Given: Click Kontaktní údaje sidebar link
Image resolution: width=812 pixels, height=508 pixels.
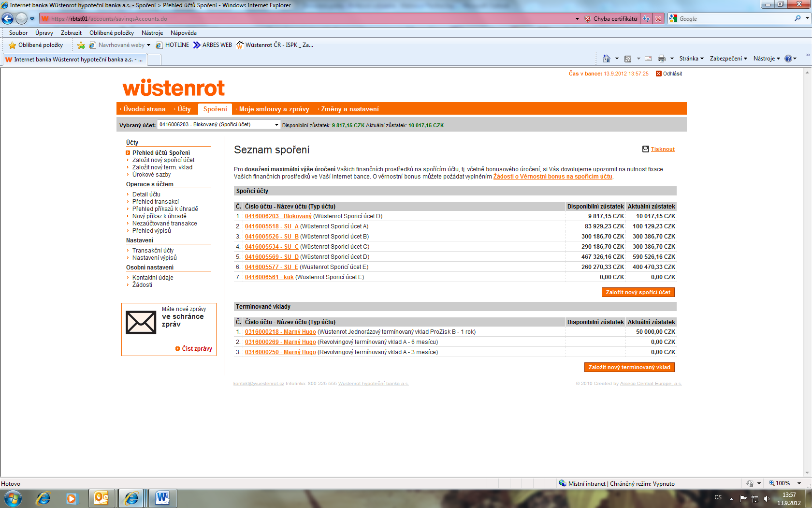Looking at the screenshot, I should click(x=153, y=278).
